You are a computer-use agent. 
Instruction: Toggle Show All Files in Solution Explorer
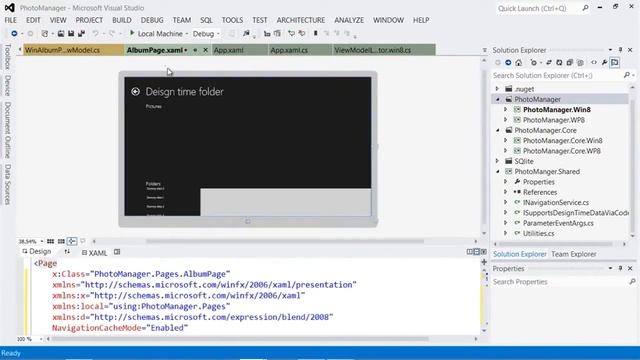point(580,62)
